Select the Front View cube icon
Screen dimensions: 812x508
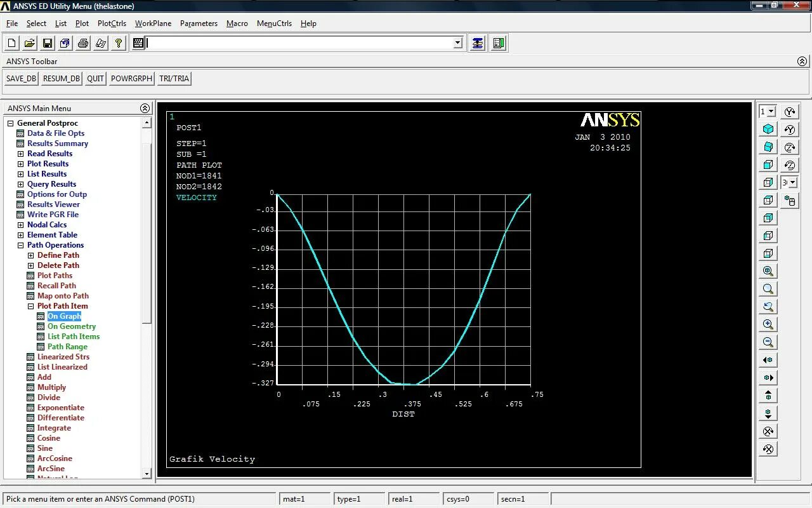pyautogui.click(x=768, y=164)
